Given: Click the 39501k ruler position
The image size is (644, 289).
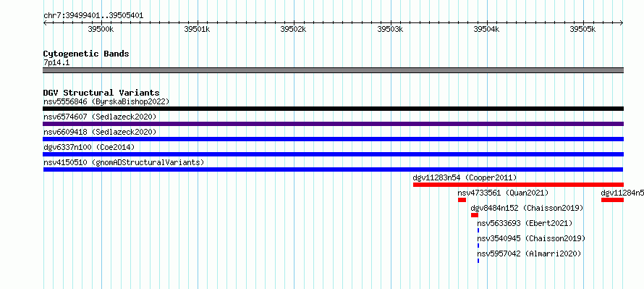Looking at the screenshot, I should tap(198, 30).
